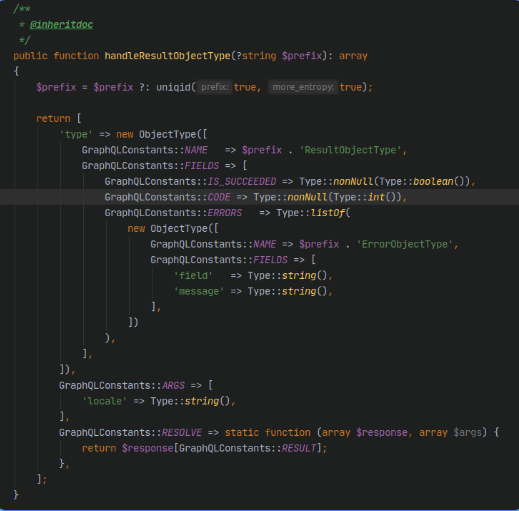Click the CODE constant on highlighted line

[x=219, y=197]
